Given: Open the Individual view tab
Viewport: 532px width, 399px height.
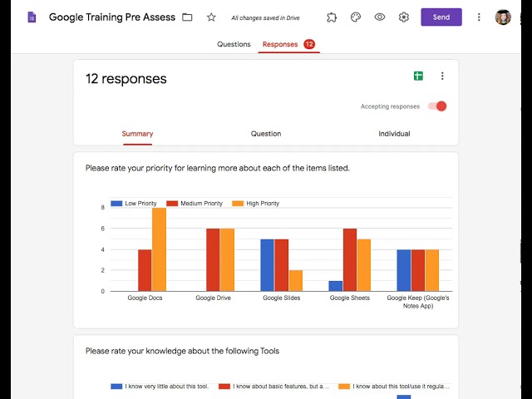Looking at the screenshot, I should [394, 134].
